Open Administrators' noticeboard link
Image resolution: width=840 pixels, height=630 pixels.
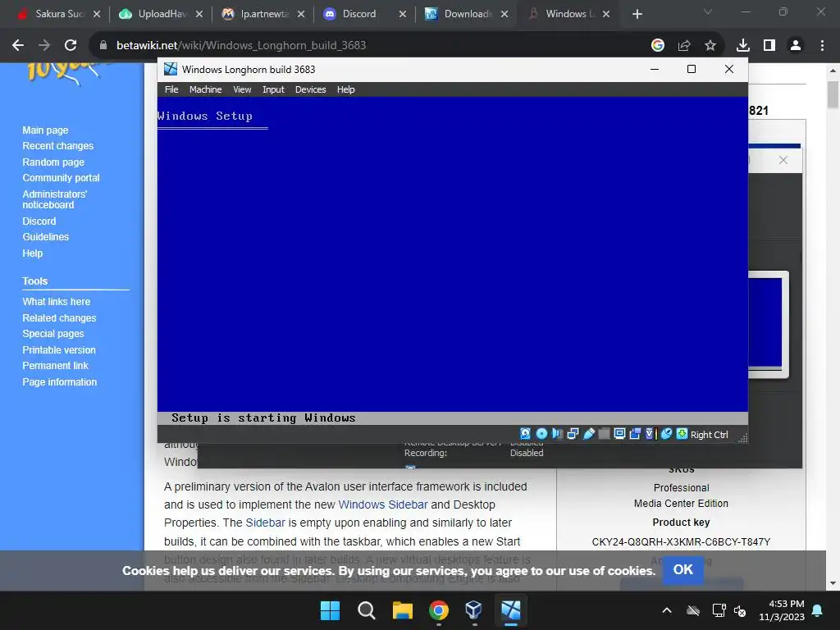point(55,199)
